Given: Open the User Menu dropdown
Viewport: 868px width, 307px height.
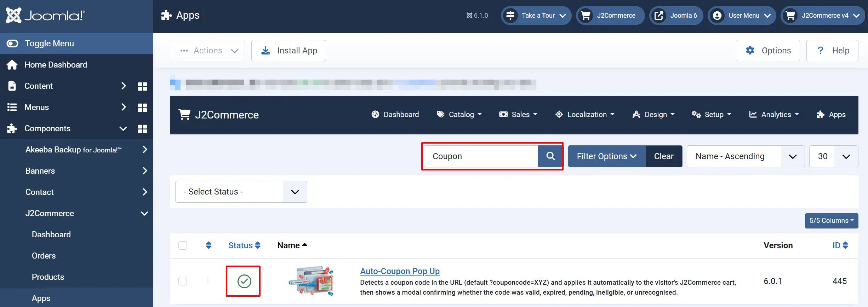Looking at the screenshot, I should tap(742, 16).
